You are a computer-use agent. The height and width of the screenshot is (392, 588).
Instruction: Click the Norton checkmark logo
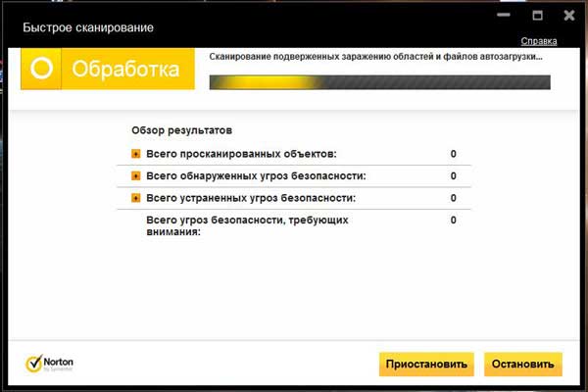tap(49, 364)
